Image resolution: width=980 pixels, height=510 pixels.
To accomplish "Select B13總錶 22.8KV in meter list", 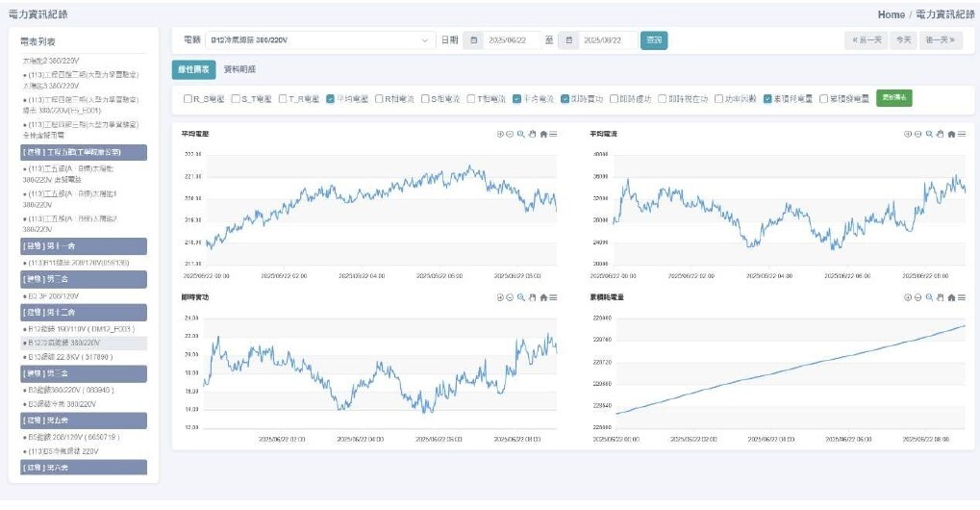I will click(65, 356).
